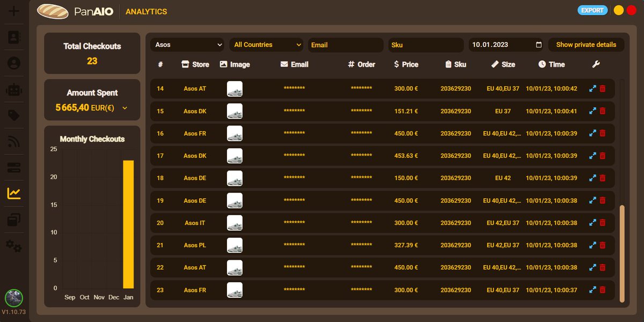Image resolution: width=644 pixels, height=322 pixels.
Task: Open the settings gears sidebar icon
Action: pos(14,246)
